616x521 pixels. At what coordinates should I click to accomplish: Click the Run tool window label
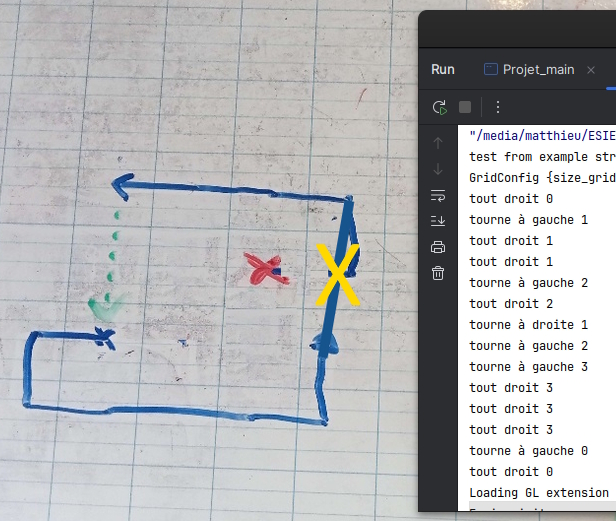tap(443, 70)
